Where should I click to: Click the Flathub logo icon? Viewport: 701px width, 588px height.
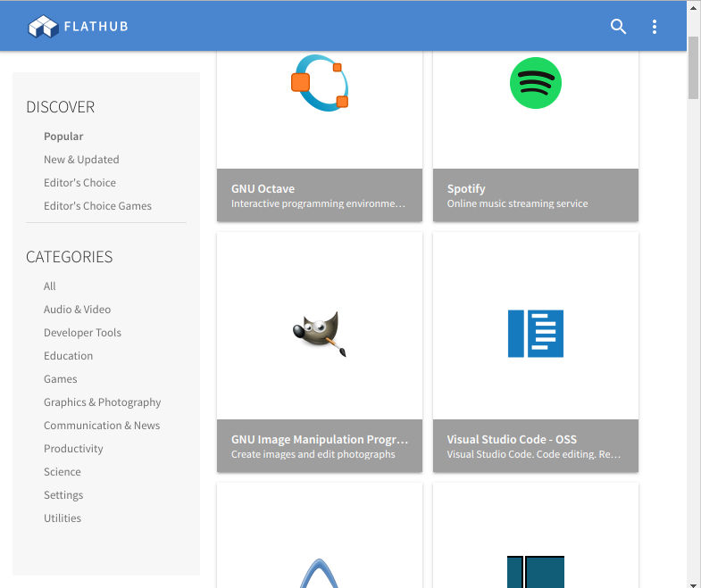[x=43, y=27]
